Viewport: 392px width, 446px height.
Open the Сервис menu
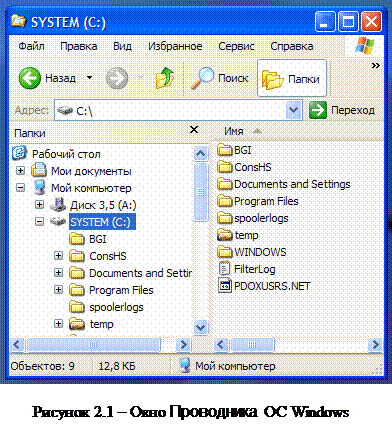[x=236, y=46]
